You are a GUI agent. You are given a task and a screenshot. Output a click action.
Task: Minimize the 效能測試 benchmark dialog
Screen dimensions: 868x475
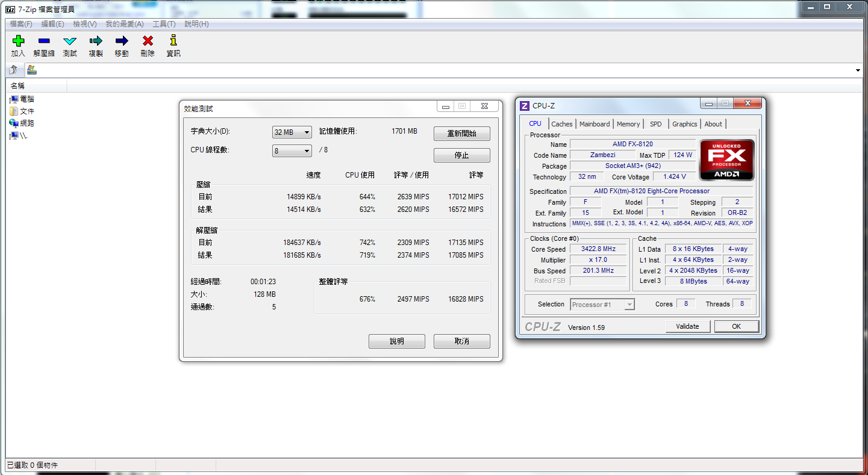click(x=446, y=107)
